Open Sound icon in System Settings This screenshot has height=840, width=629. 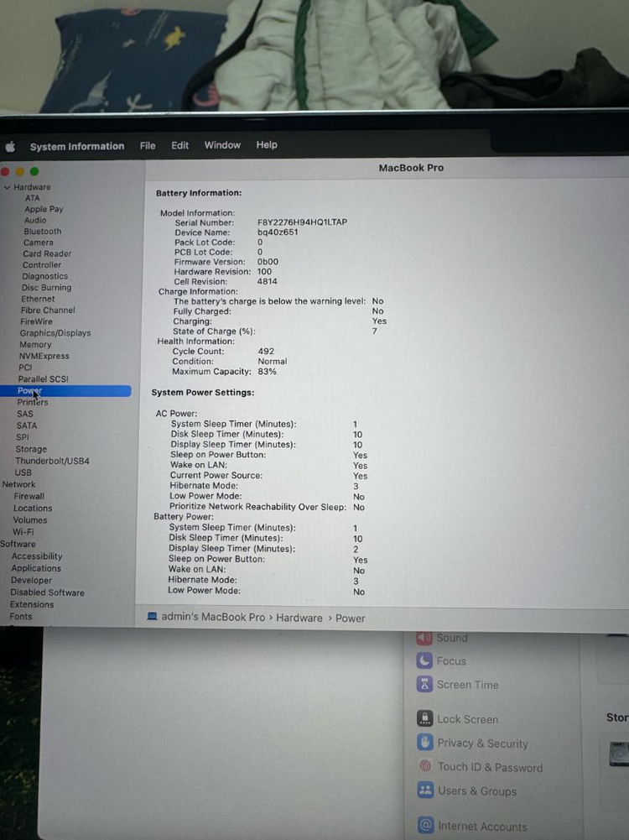424,637
